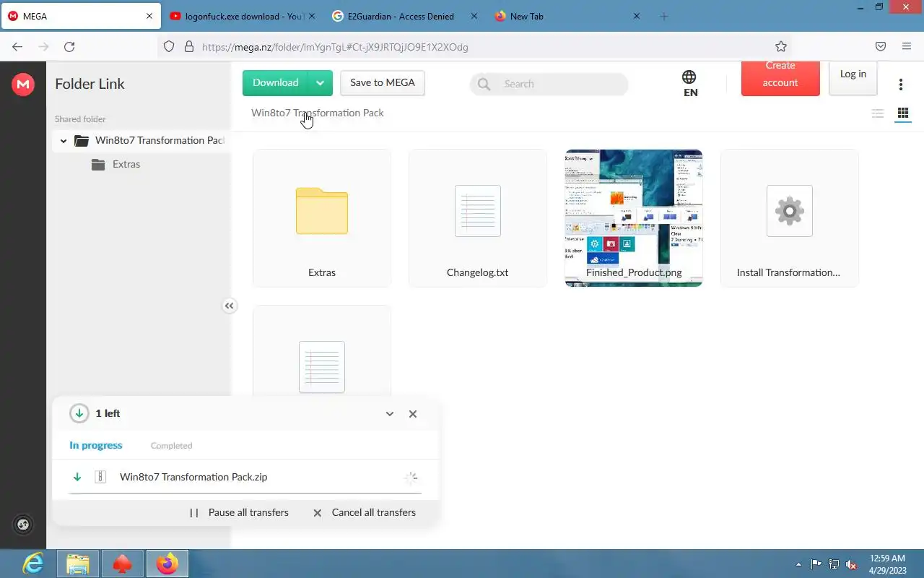Collapse the sidebar with double-chevron button
The width and height of the screenshot is (924, 578).
point(229,306)
